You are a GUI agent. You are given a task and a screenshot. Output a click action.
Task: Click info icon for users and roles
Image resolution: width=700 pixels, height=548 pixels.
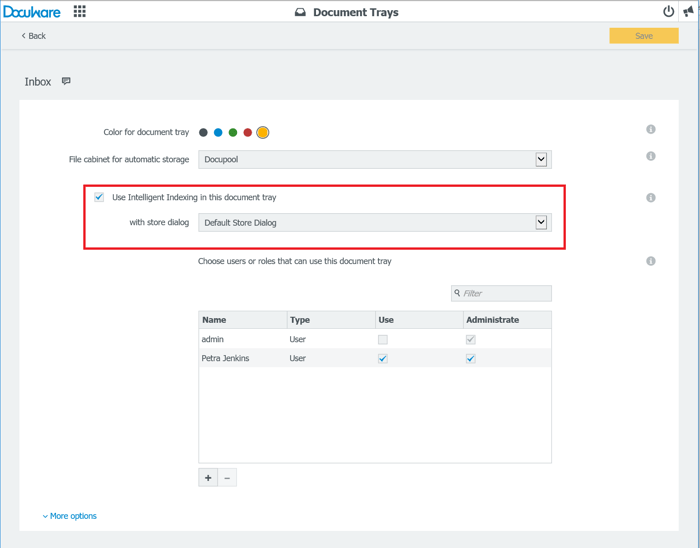[x=651, y=261]
